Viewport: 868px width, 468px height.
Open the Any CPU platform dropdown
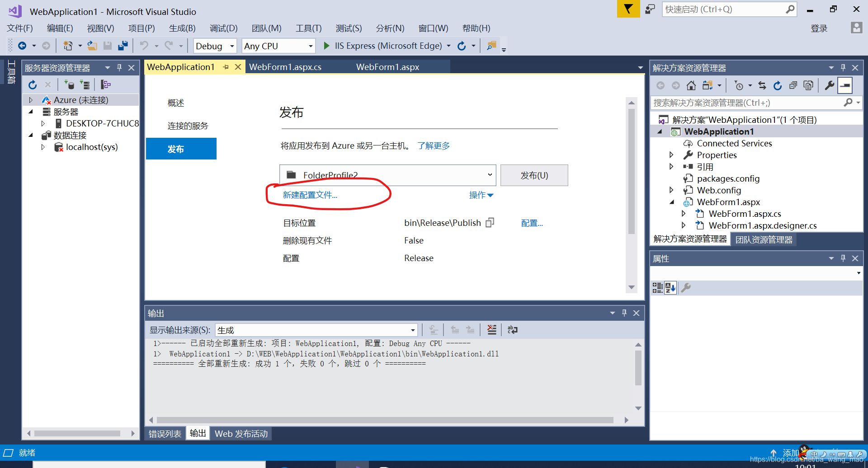pos(278,46)
